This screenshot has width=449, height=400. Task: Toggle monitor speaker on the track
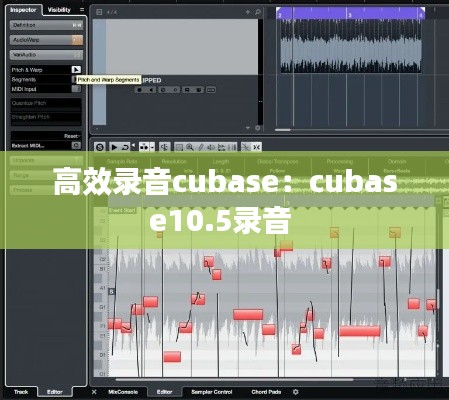151,90
